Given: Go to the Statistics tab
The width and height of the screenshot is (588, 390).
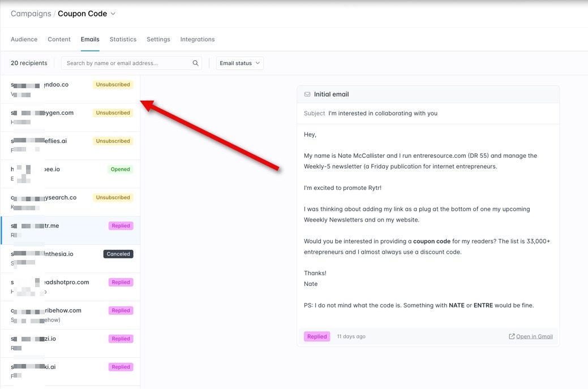Looking at the screenshot, I should [x=123, y=40].
